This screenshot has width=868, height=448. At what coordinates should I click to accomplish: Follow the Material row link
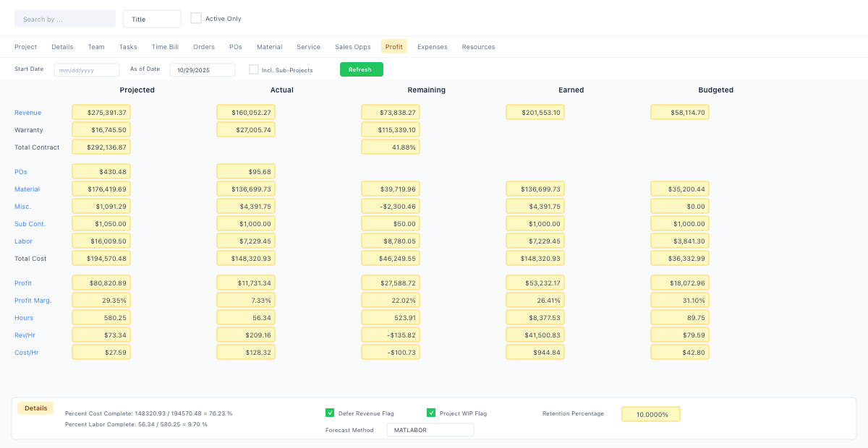27,189
